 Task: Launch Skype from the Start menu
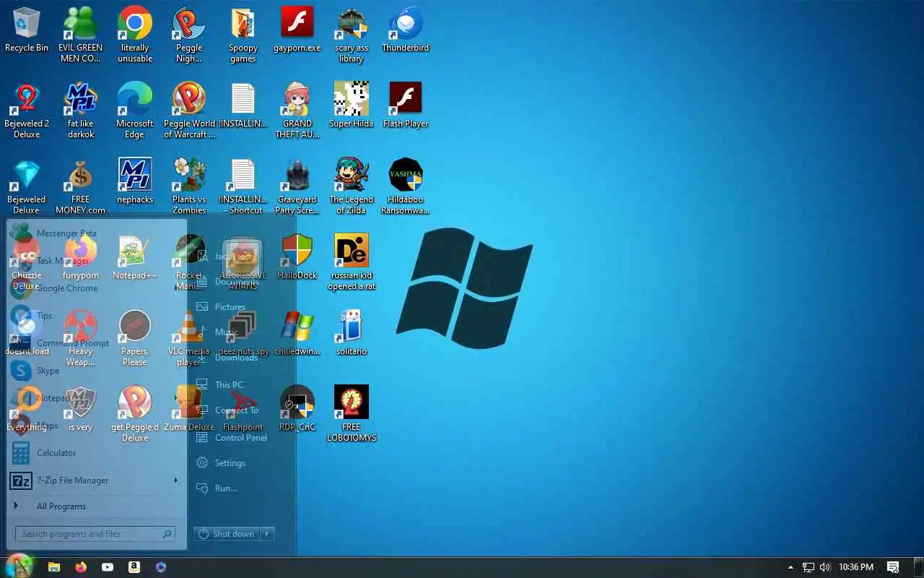[x=95, y=371]
